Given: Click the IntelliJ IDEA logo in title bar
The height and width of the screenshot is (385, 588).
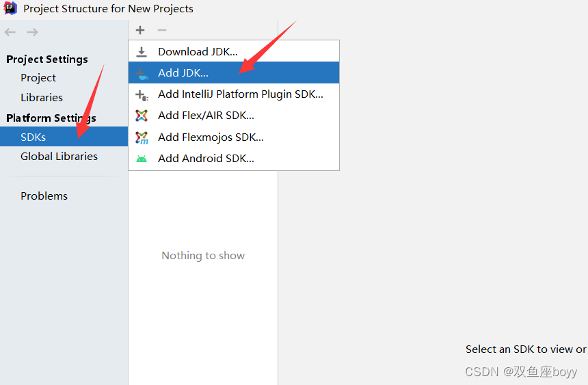Looking at the screenshot, I should [10, 8].
